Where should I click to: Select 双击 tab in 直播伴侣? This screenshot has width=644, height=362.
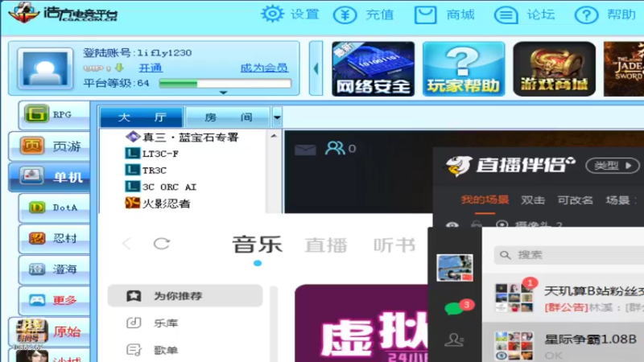click(x=533, y=200)
